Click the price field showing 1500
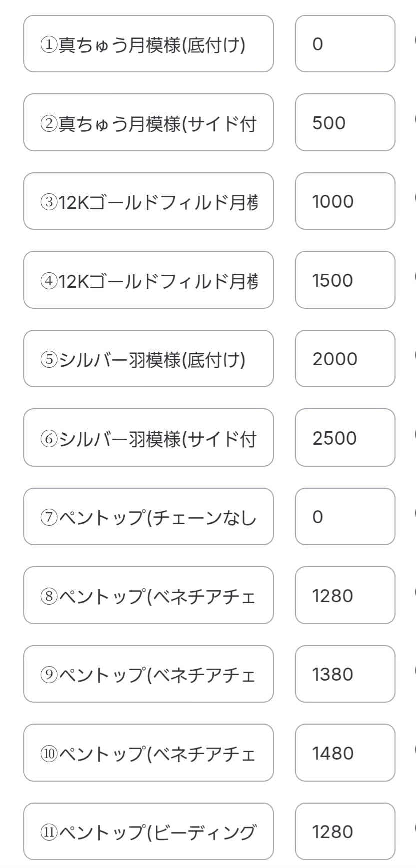 pyautogui.click(x=345, y=280)
